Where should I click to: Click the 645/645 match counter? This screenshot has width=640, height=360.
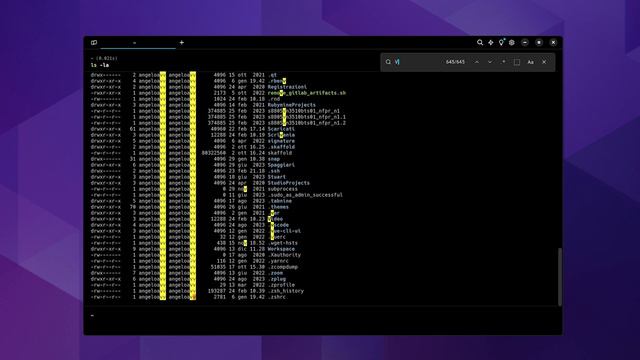tap(455, 62)
